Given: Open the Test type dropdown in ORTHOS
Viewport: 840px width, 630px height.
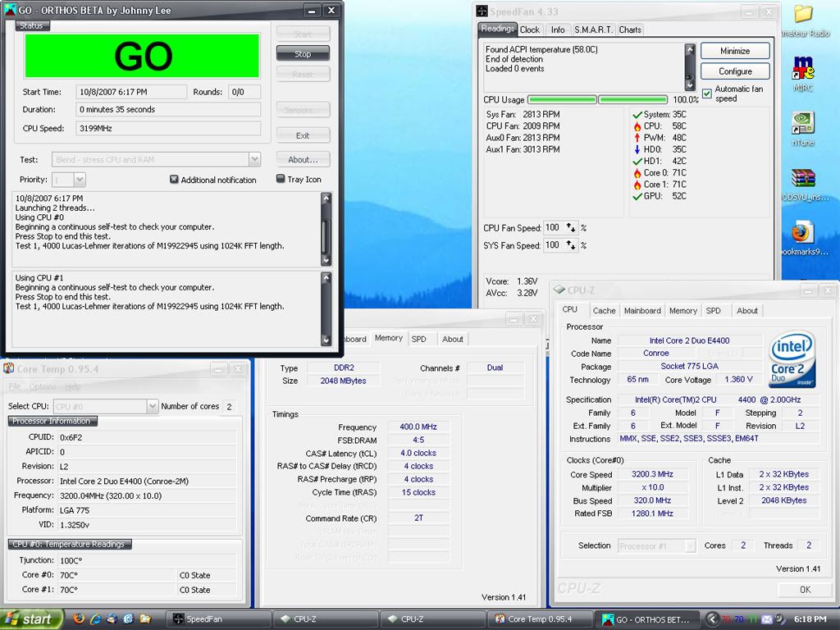Looking at the screenshot, I should 254,159.
